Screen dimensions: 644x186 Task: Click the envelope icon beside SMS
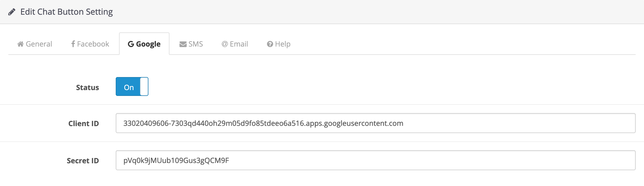point(183,44)
